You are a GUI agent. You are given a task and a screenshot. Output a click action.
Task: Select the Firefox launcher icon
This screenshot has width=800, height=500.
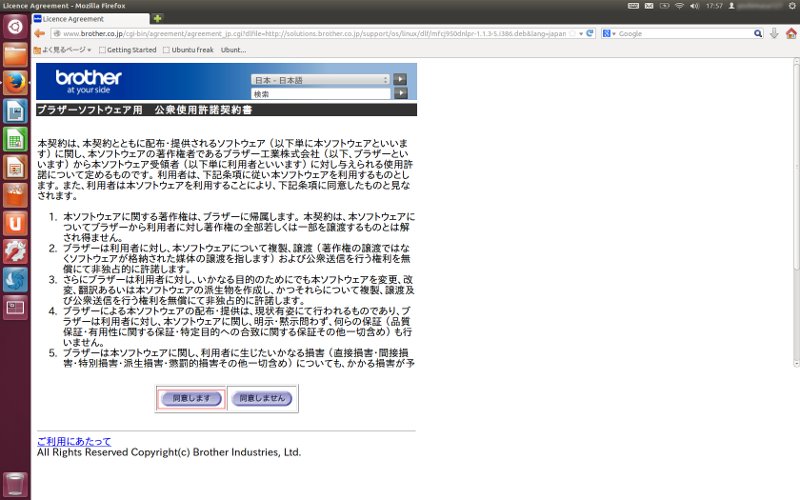tap(15, 83)
